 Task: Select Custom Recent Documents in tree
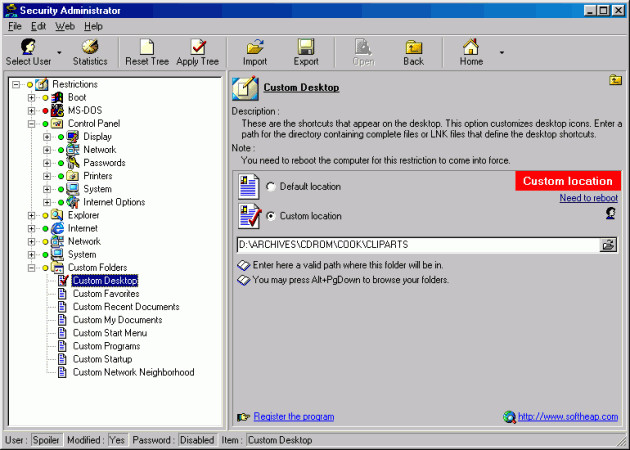point(126,307)
